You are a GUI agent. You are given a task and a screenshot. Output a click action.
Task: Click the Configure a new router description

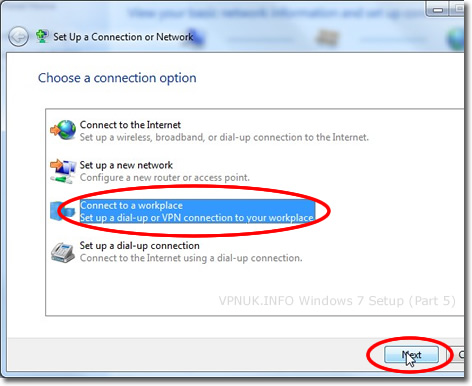[x=164, y=178]
